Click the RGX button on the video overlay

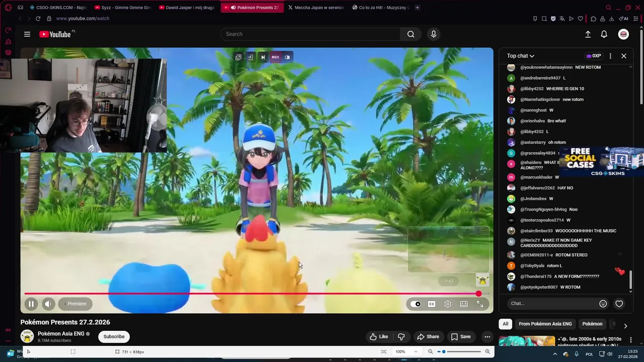[275, 57]
